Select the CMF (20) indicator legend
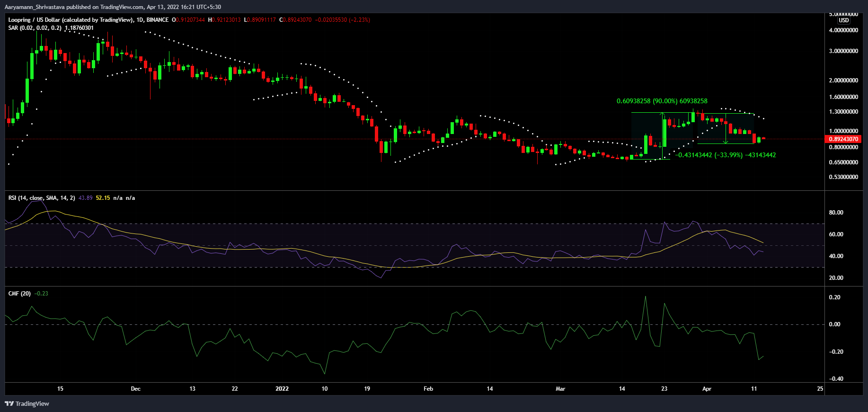The image size is (868, 412). tap(19, 294)
